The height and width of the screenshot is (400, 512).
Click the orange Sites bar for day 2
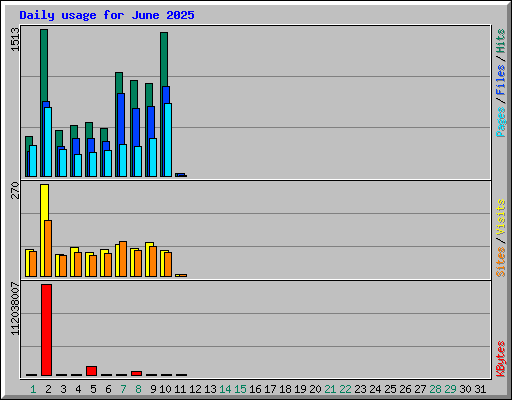point(48,248)
